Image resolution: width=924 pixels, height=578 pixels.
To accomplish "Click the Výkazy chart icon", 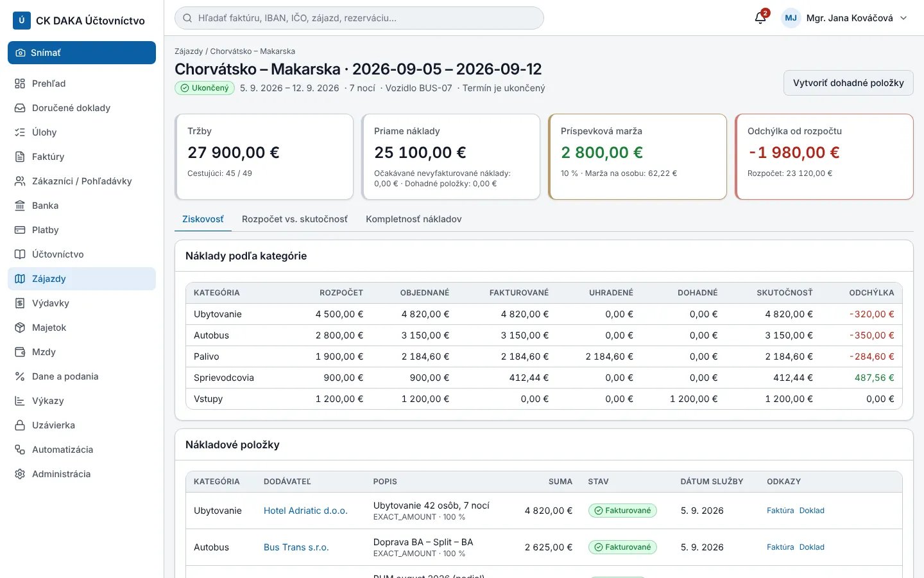I will click(x=20, y=401).
